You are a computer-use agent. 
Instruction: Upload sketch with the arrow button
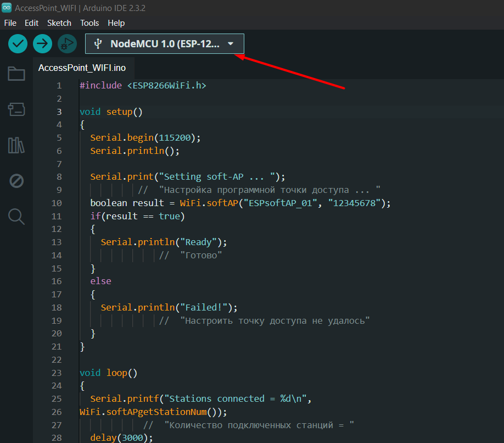tap(42, 43)
